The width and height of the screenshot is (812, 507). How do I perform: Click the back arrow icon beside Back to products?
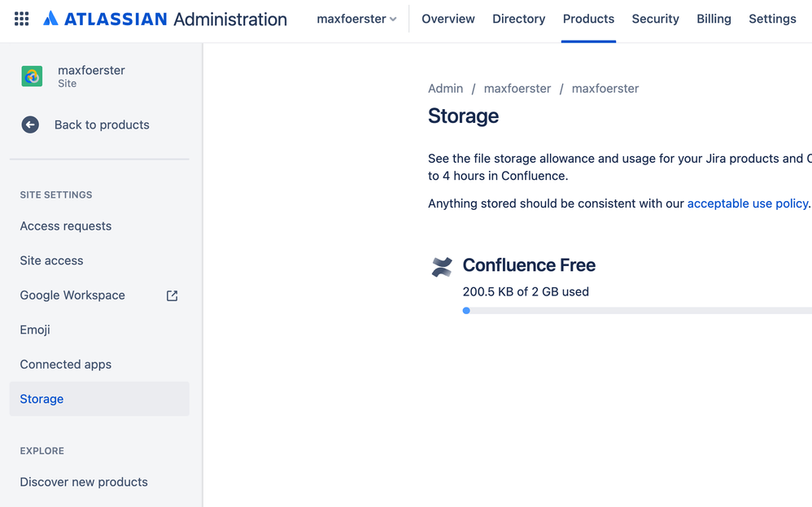[30, 125]
